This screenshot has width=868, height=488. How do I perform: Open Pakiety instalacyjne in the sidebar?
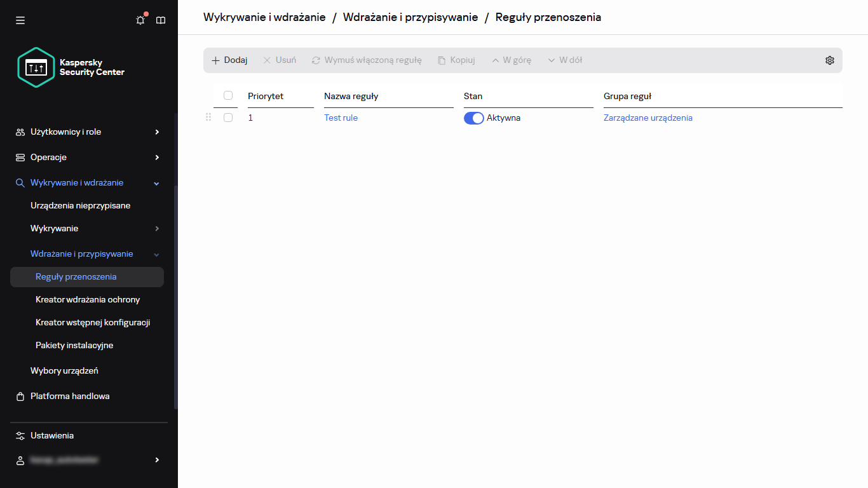(x=74, y=345)
